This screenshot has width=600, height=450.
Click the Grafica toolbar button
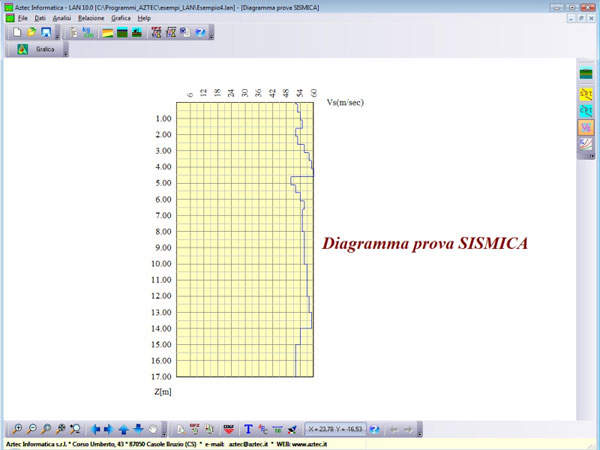click(x=35, y=49)
